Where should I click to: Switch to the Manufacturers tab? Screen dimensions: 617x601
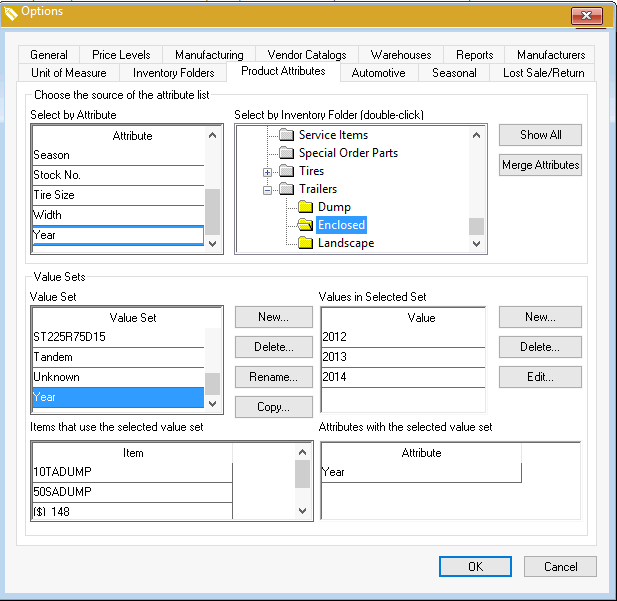click(551, 55)
